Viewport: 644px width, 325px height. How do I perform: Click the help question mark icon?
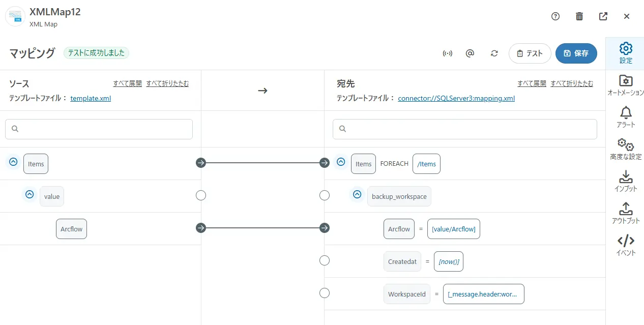tap(555, 16)
